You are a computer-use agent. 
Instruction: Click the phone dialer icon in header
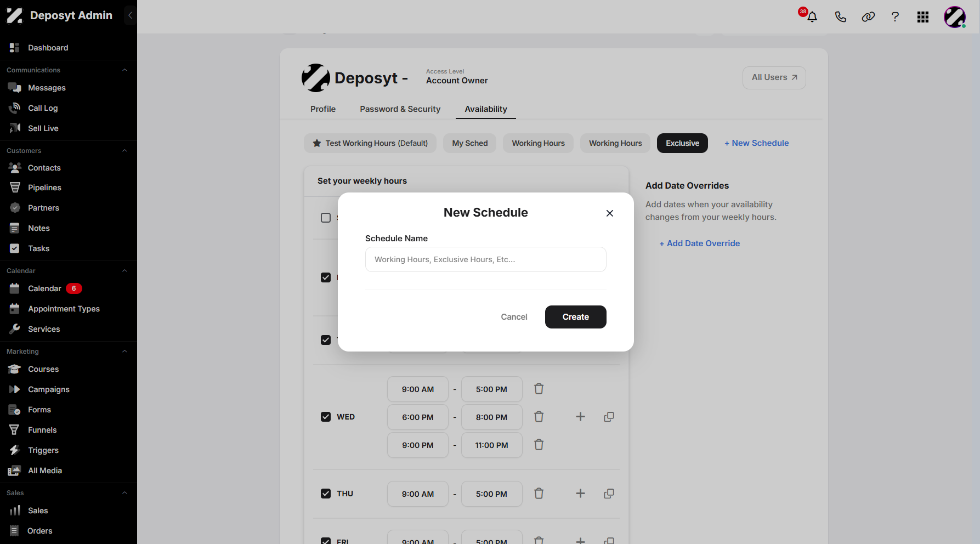[840, 17]
